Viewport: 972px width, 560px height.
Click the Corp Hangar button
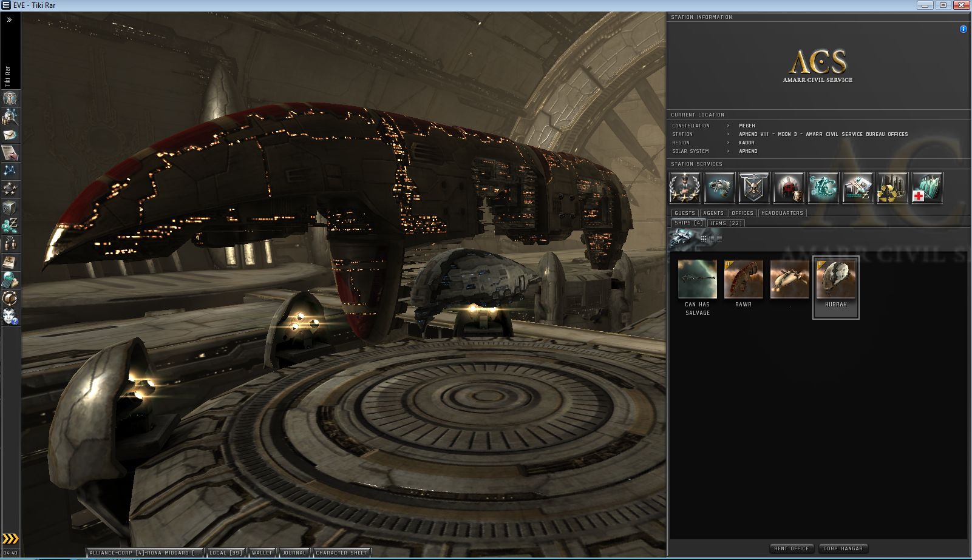pyautogui.click(x=843, y=548)
